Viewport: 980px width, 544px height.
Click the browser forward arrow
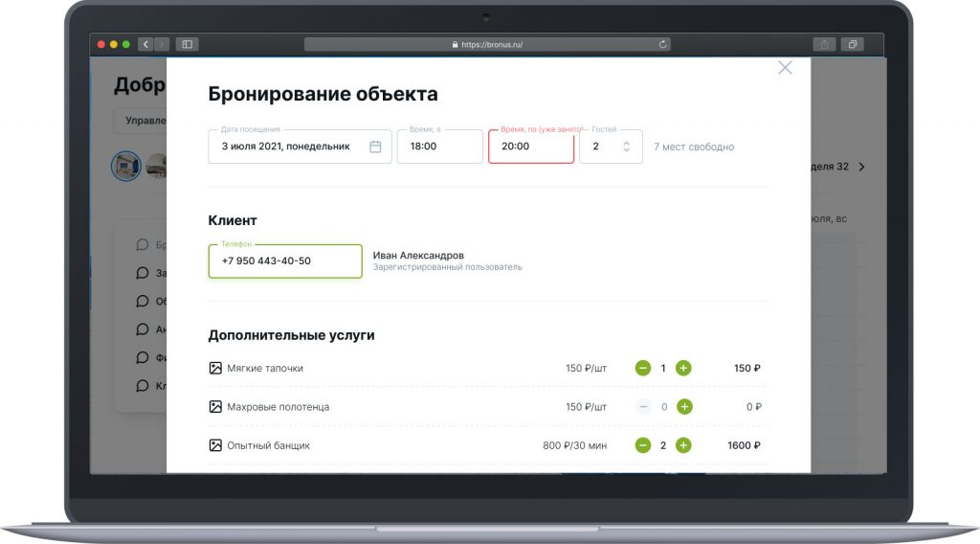162,44
